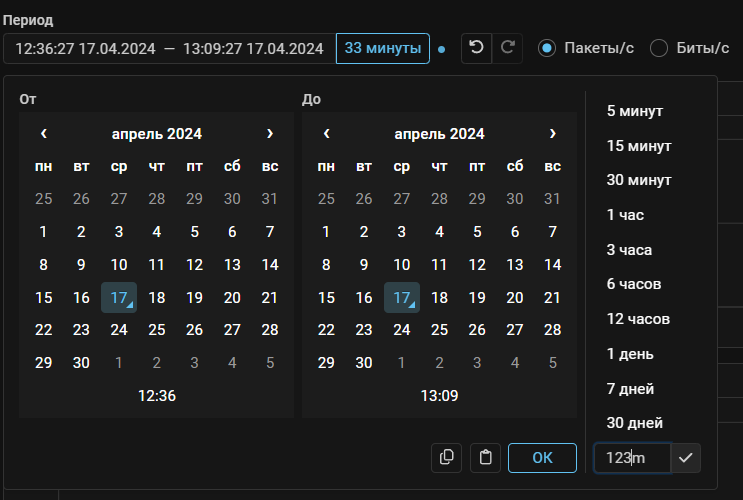Go to previous month in До calendar
The image size is (743, 500).
point(327,133)
